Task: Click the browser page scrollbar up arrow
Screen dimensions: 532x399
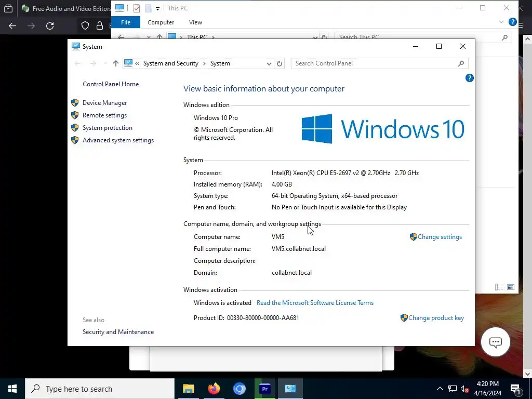Action: (x=527, y=38)
